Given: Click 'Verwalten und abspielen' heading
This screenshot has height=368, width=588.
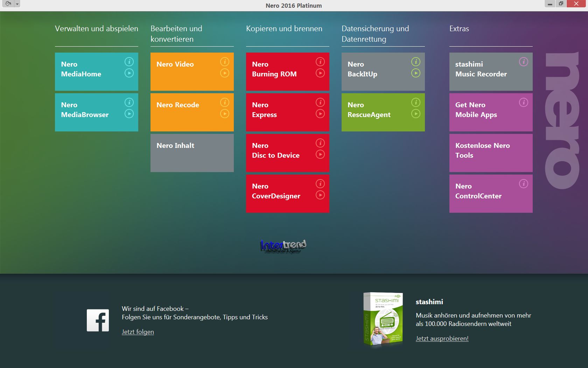Looking at the screenshot, I should [97, 28].
